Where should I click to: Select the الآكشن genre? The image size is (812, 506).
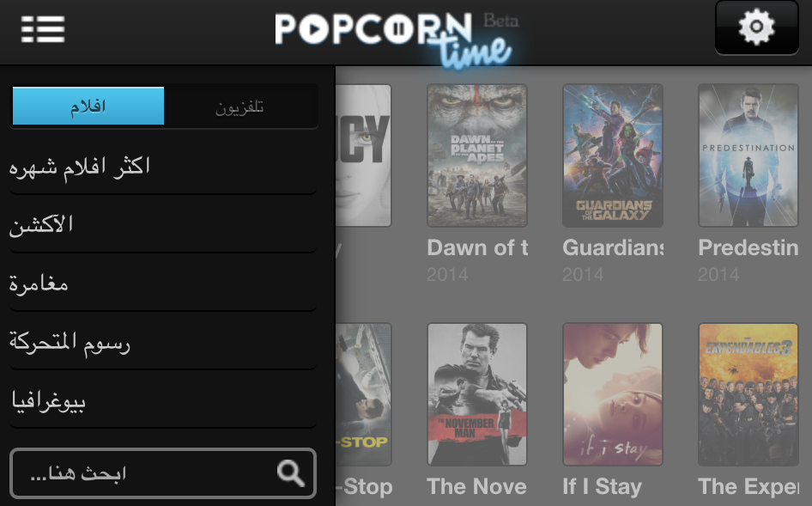pyautogui.click(x=163, y=225)
